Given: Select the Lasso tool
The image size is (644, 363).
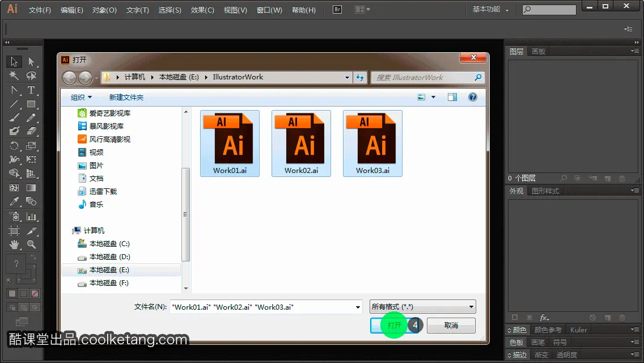Looking at the screenshot, I should pos(31,75).
